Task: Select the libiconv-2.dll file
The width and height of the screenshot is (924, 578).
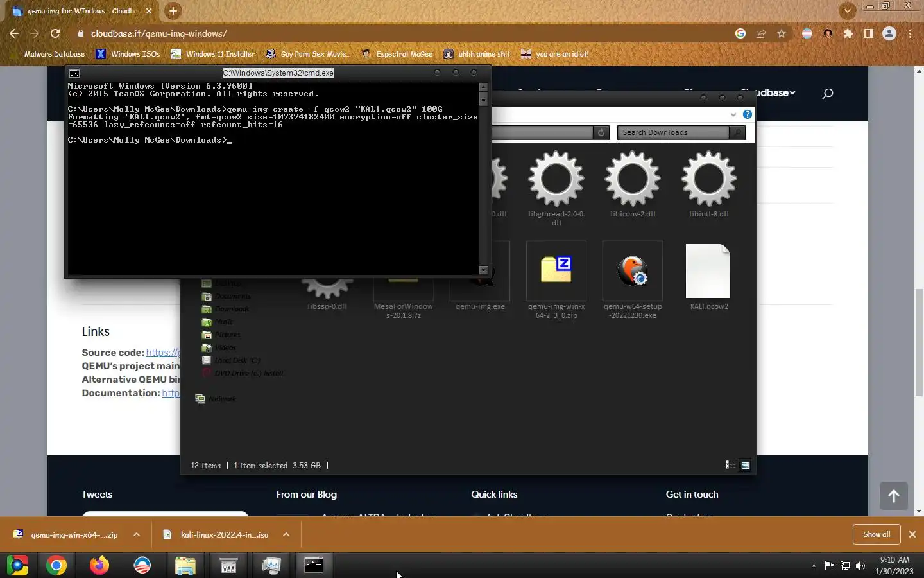Action: 633,185
